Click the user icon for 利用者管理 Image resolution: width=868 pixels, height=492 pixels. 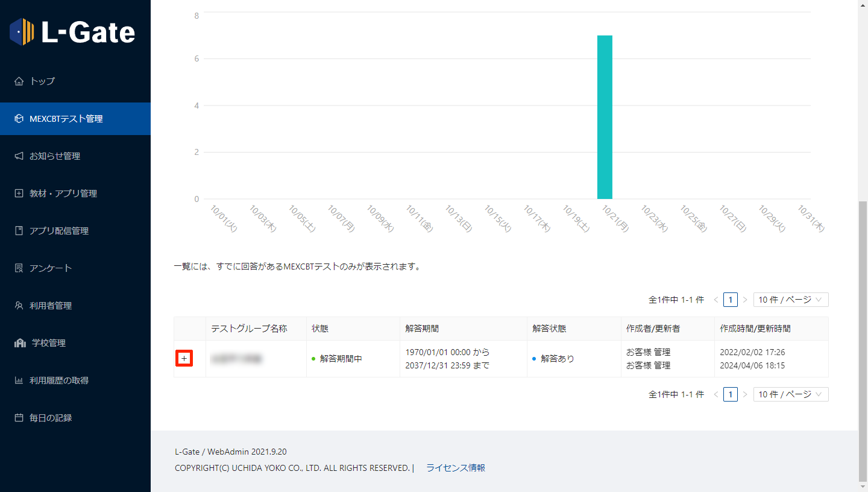pos(19,306)
